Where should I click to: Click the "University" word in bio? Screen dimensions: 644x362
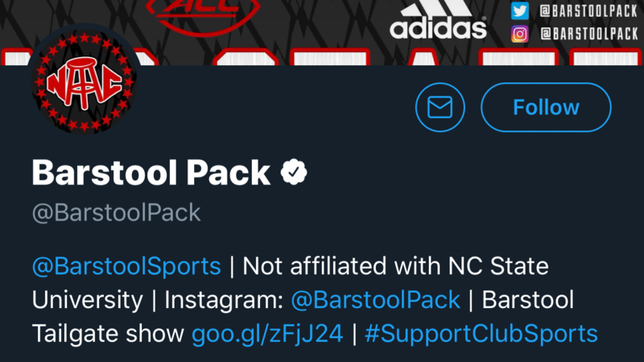pos(87,300)
